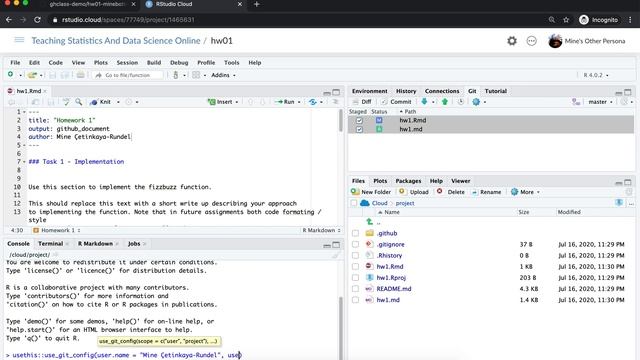640x360 pixels.
Task: Click the Mine's Other Persona avatar
Action: 555,41
